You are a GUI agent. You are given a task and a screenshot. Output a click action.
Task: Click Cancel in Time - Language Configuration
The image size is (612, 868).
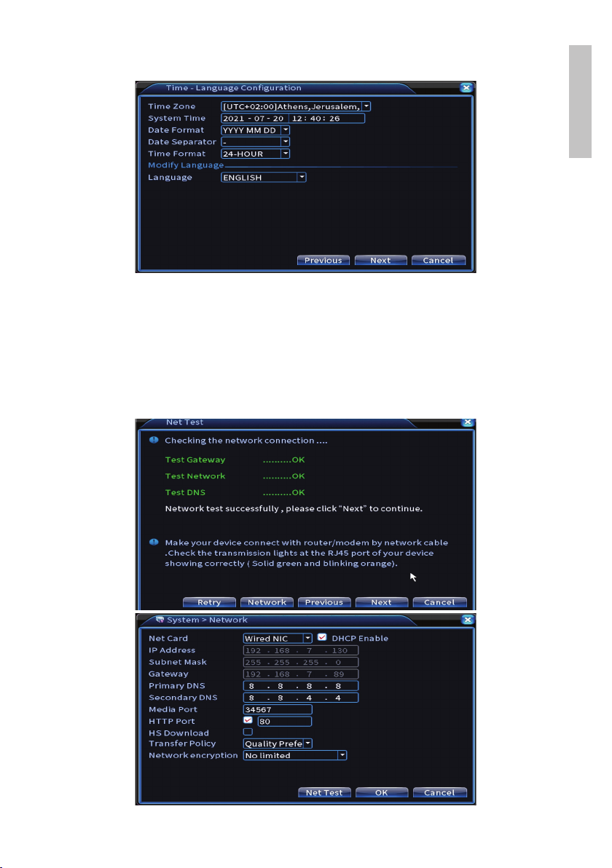pos(438,260)
